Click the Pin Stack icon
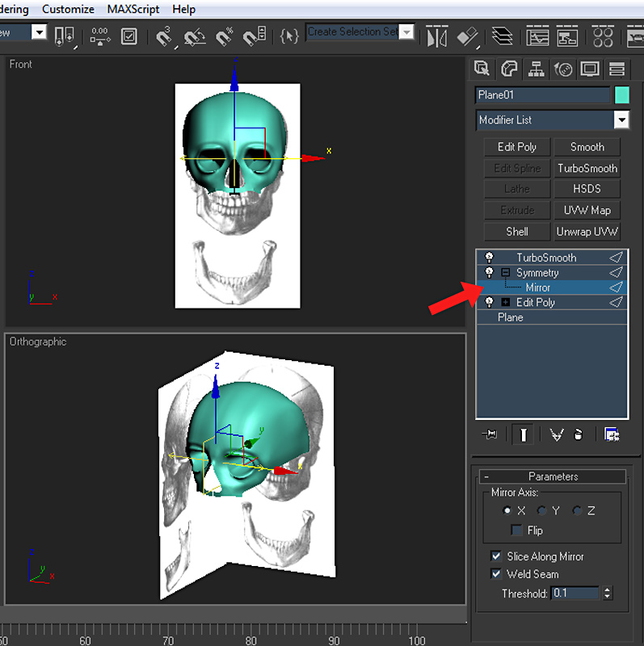Viewport: 644px width, 646px height. [489, 434]
